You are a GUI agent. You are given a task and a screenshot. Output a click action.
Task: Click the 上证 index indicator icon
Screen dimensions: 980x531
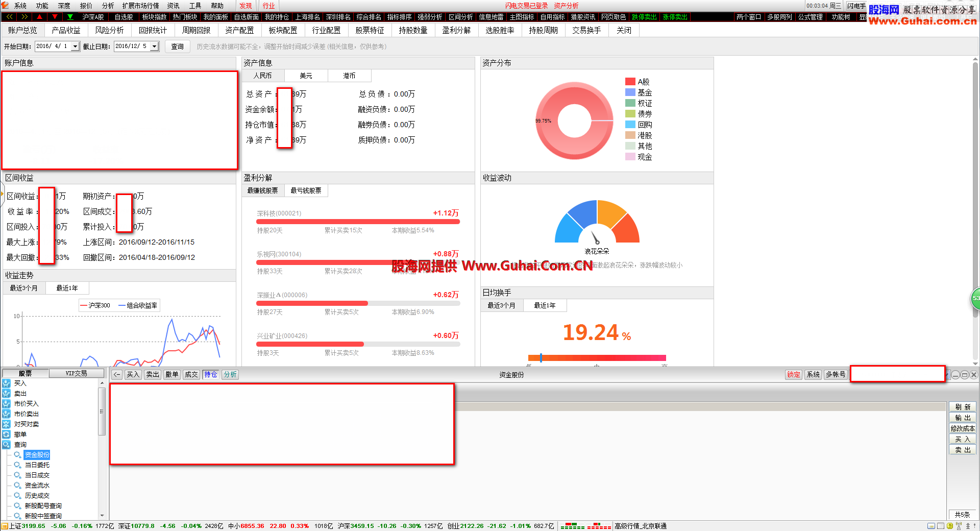(x=5, y=526)
